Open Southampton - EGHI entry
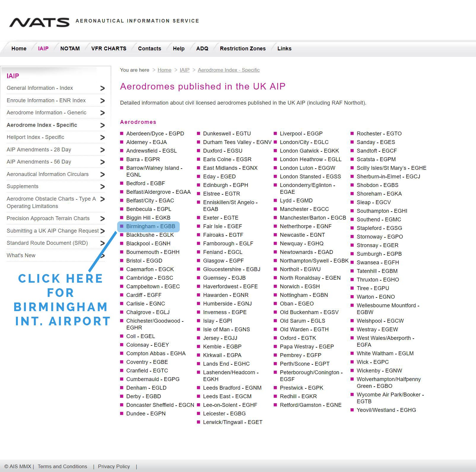 [382, 211]
